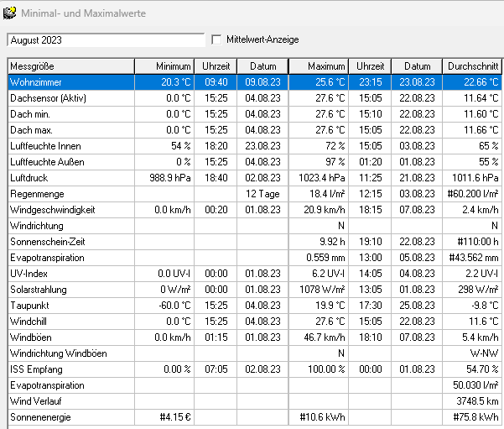Enable the Mittelwert-Anzeige checkbox
The image size is (504, 429).
pyautogui.click(x=217, y=39)
